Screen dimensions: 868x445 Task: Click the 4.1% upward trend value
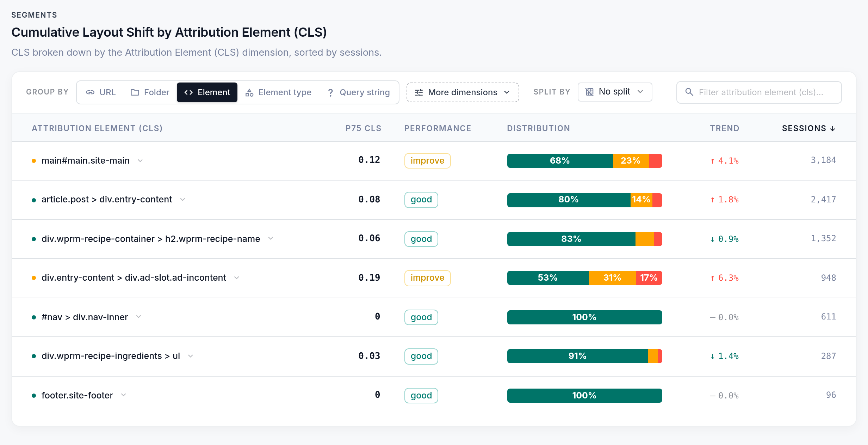pos(724,161)
